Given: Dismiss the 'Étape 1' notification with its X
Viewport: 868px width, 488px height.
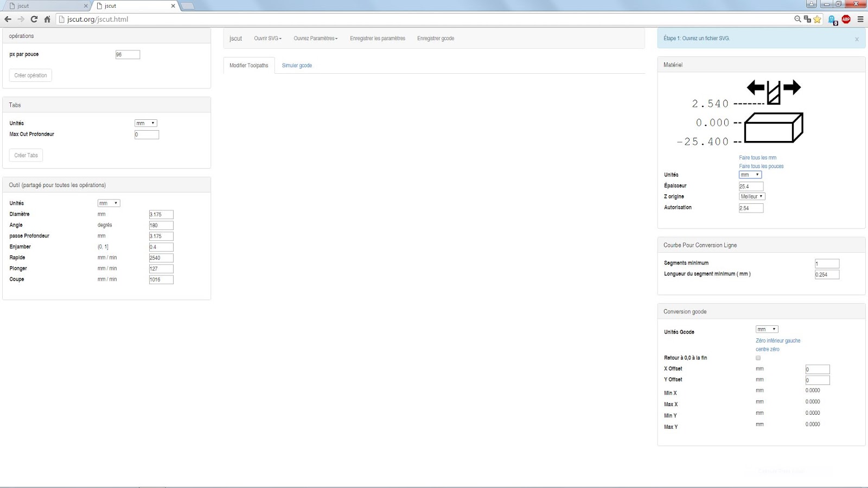Looking at the screenshot, I should tap(857, 38).
